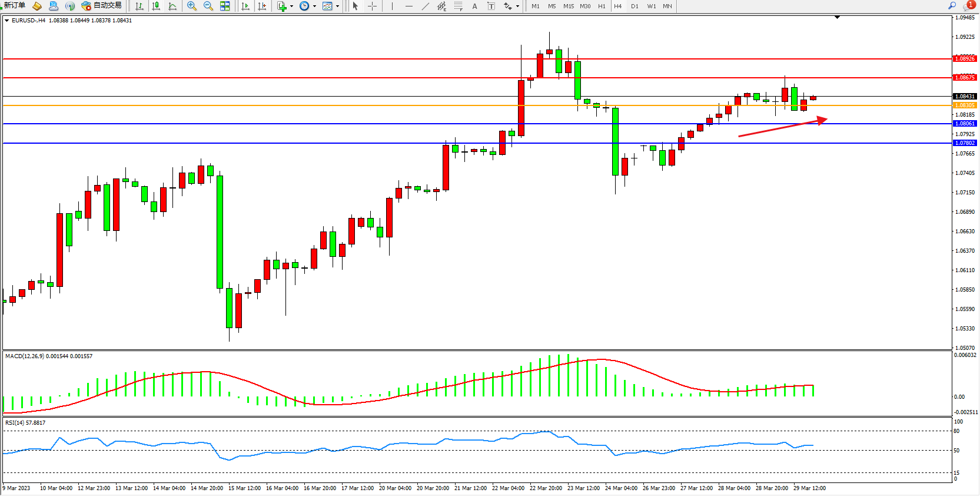Switch chart to bar chart mode
Viewport: 980px width, 496px height.
click(139, 6)
